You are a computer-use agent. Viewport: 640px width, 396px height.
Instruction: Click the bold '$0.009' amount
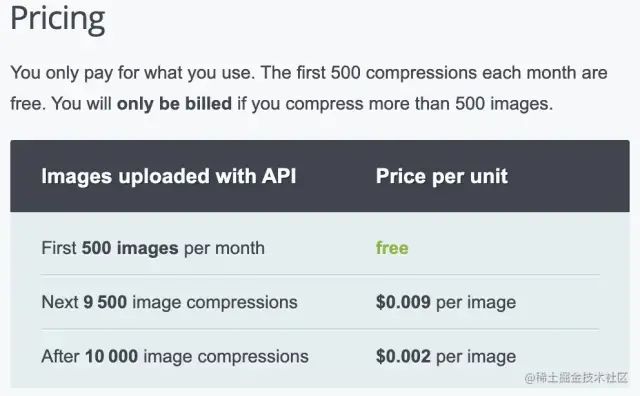pos(403,303)
